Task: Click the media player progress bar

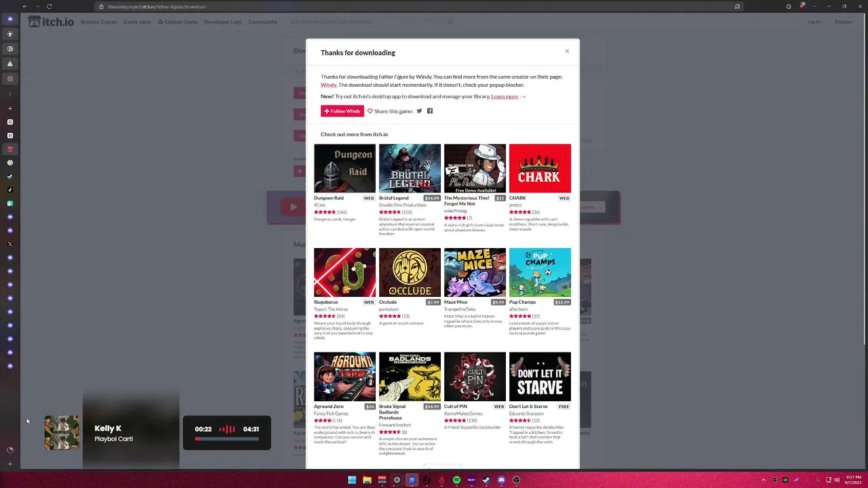Action: click(227, 439)
